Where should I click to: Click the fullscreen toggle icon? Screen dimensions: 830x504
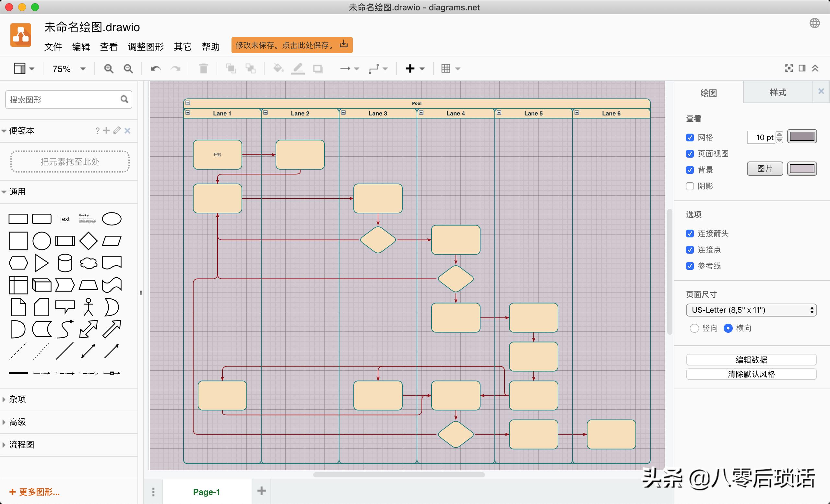pos(789,68)
